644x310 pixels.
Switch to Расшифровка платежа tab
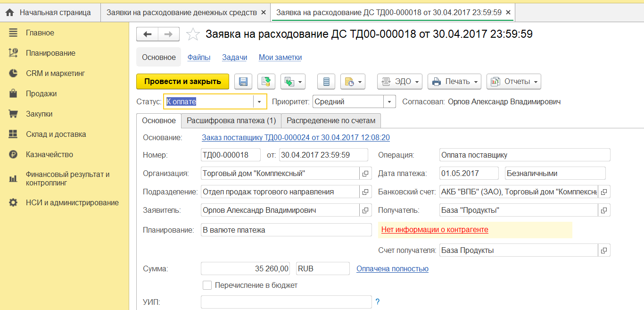pos(231,120)
